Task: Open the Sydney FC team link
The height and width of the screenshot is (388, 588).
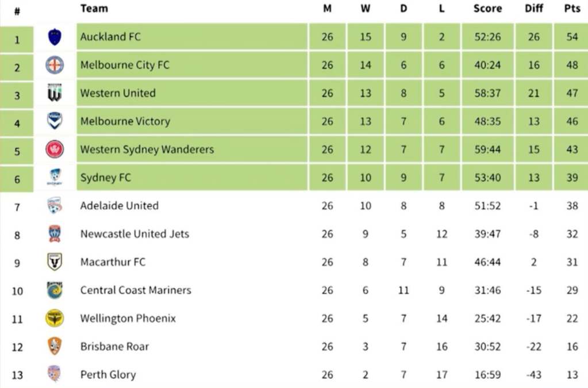Action: click(x=106, y=178)
